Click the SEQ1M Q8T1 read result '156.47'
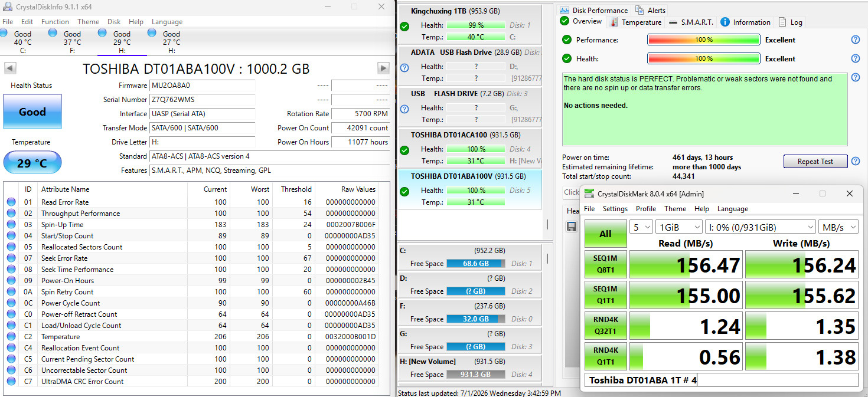868x397 pixels. (x=685, y=265)
